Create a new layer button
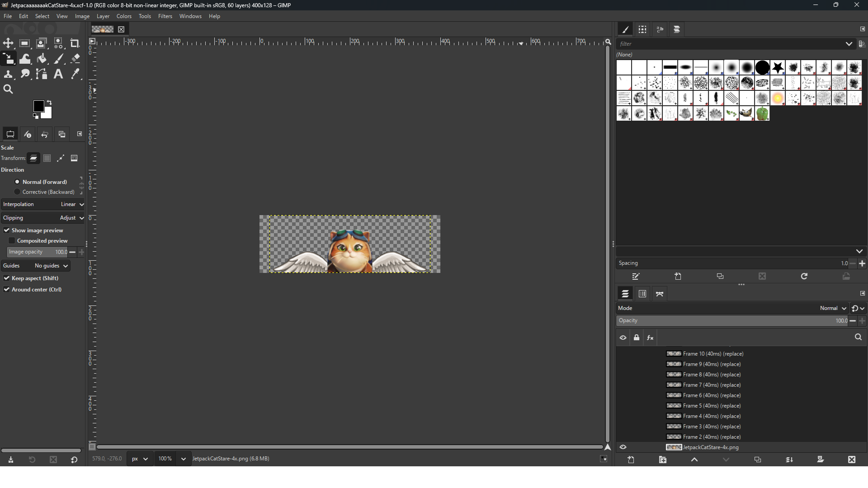 pyautogui.click(x=631, y=460)
